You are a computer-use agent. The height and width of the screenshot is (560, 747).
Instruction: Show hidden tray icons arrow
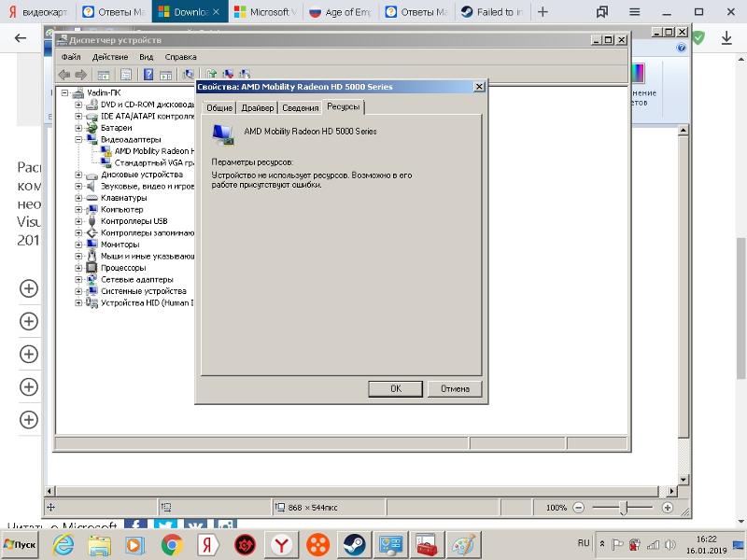pos(602,544)
